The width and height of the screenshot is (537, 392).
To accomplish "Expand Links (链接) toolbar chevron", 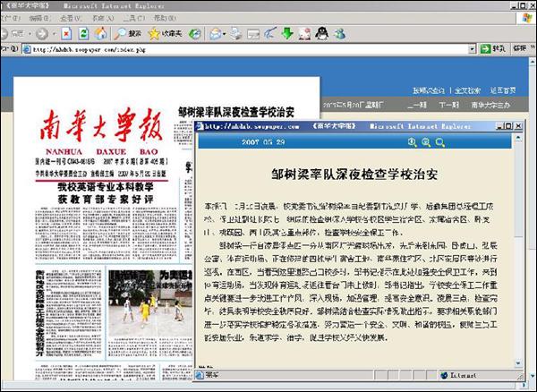I will pos(533,47).
